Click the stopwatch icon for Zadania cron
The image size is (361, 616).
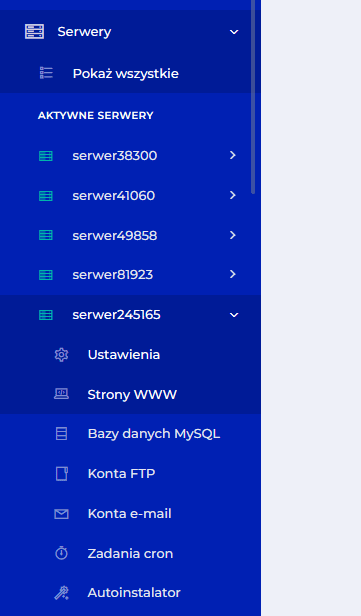61,553
